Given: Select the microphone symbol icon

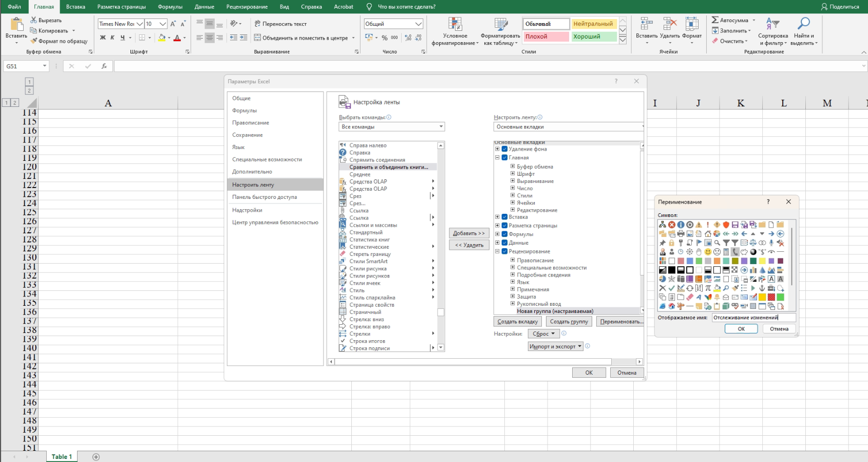Looking at the screenshot, I should point(771,243).
